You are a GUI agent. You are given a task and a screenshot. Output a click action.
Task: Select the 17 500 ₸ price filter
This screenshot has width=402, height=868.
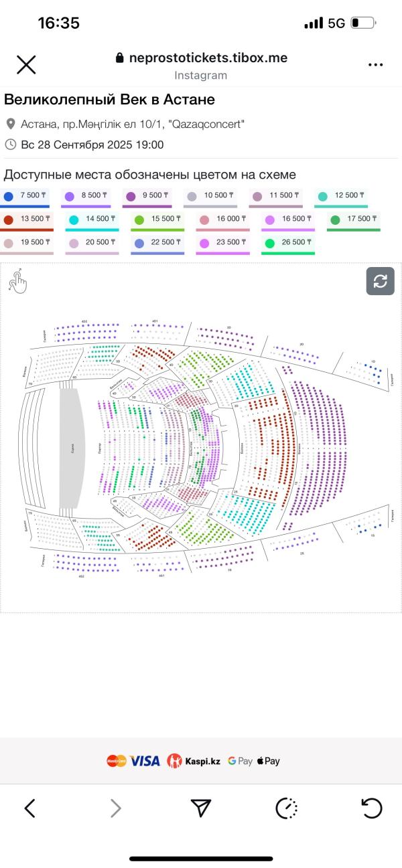click(354, 220)
